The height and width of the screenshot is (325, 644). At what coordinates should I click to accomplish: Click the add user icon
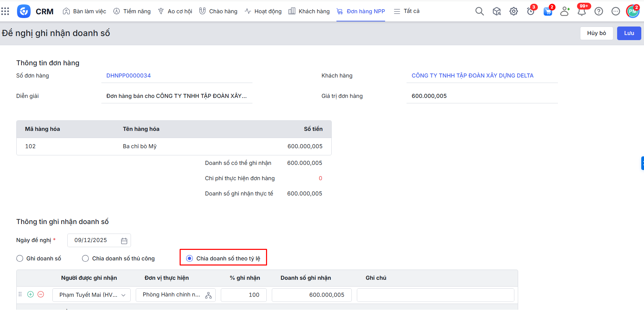click(x=564, y=11)
